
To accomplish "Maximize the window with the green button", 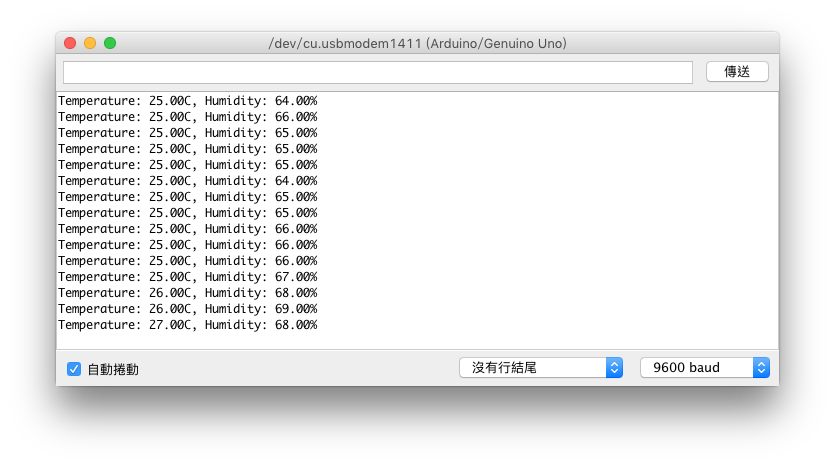I will coord(110,43).
